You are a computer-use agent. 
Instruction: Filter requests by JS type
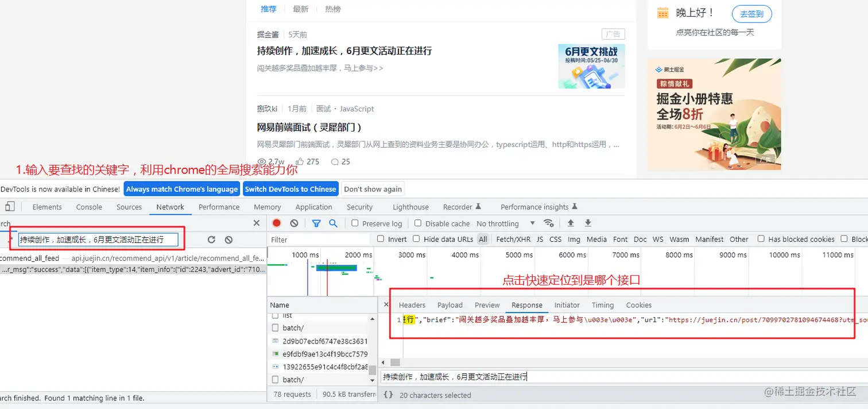[540, 239]
